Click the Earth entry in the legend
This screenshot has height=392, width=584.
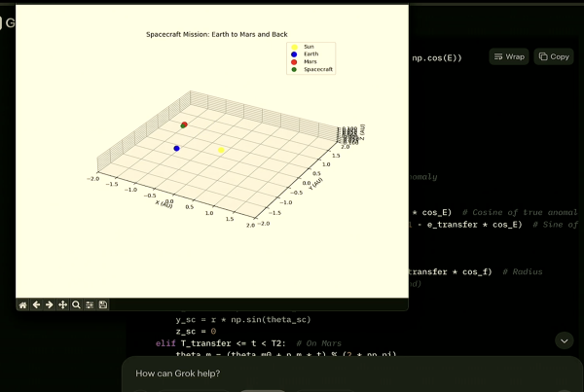pos(310,54)
